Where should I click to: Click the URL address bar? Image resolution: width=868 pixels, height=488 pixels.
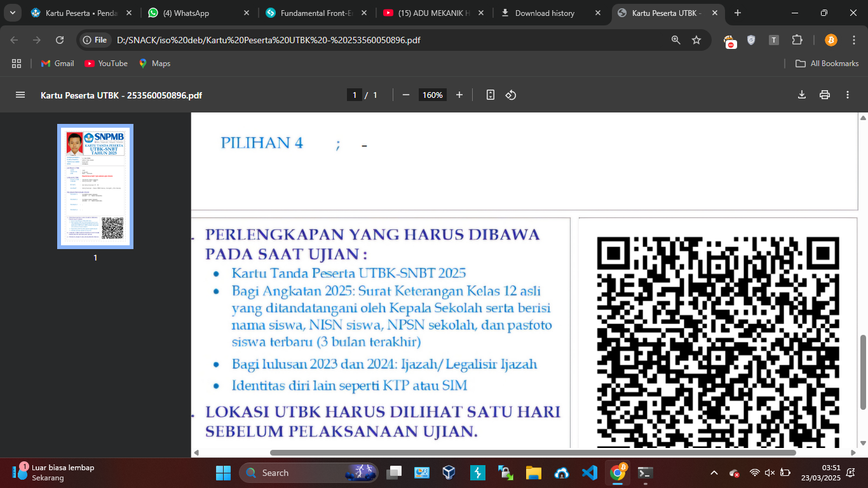pyautogui.click(x=388, y=40)
